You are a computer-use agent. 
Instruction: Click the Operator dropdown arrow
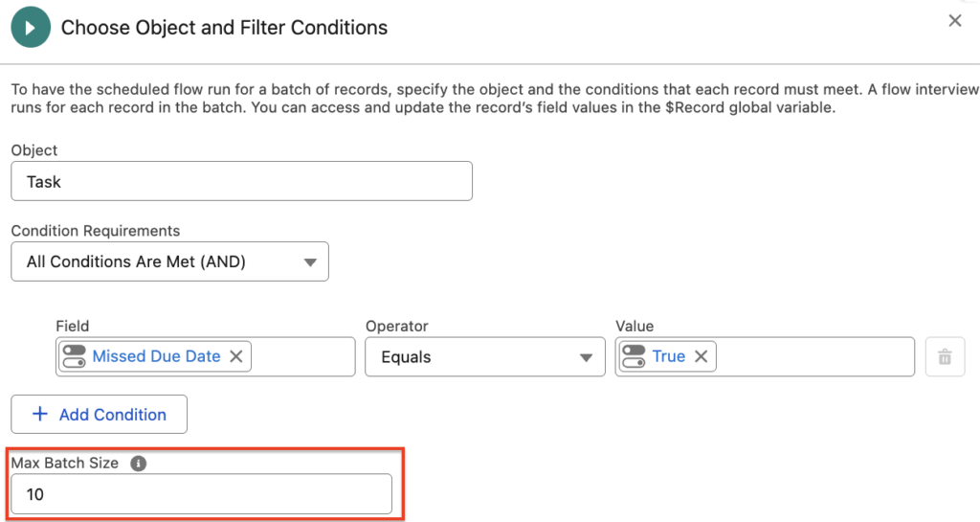click(x=586, y=357)
